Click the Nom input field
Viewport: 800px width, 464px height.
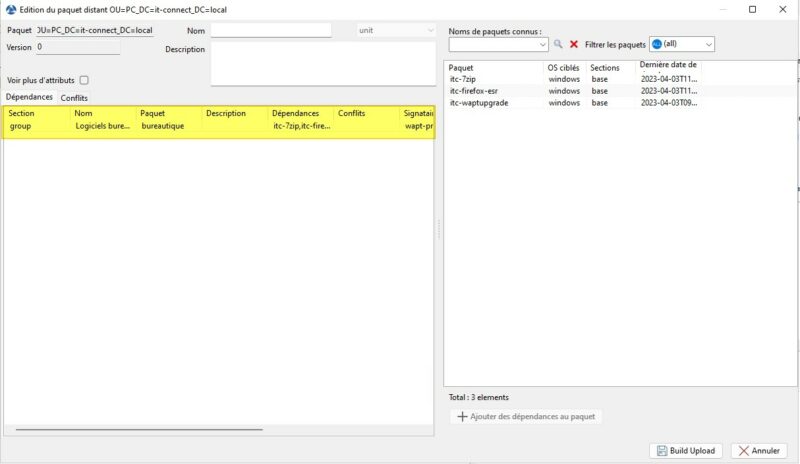coord(270,30)
